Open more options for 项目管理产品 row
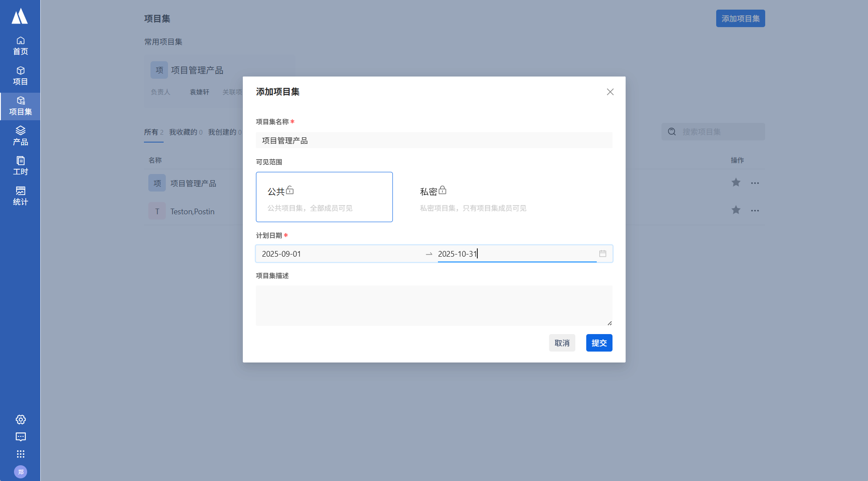This screenshot has height=481, width=868. click(x=755, y=183)
